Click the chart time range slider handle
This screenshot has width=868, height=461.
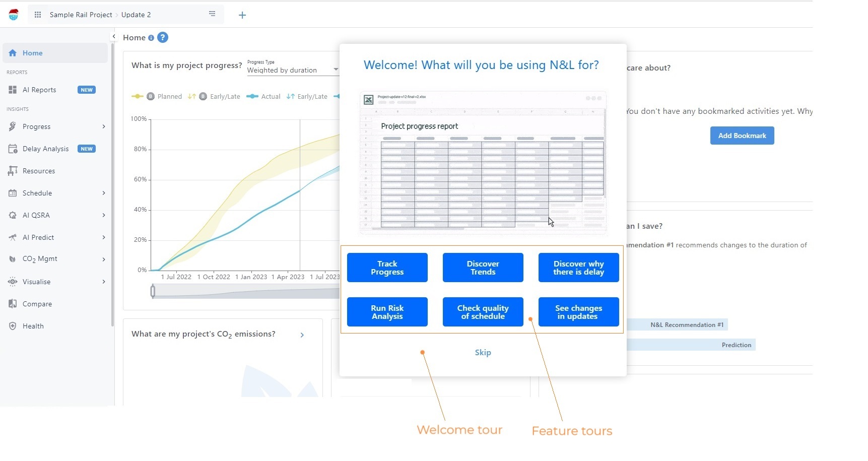point(153,291)
